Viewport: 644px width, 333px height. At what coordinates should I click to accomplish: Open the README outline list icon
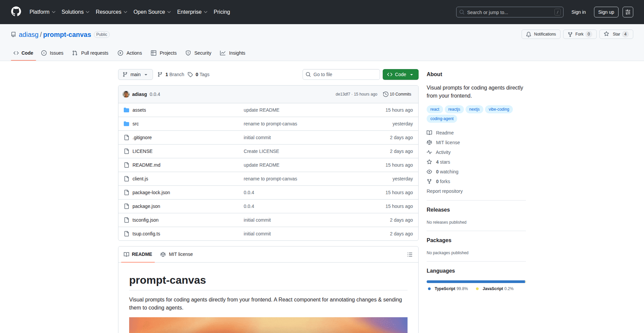pos(410,255)
